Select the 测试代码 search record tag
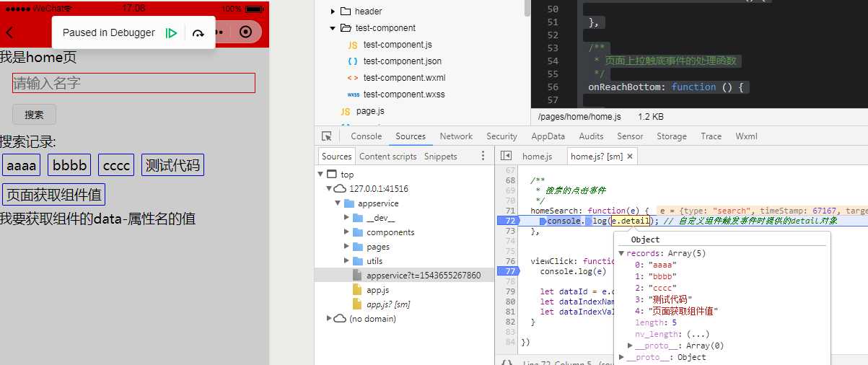The height and width of the screenshot is (365, 868). point(173,165)
